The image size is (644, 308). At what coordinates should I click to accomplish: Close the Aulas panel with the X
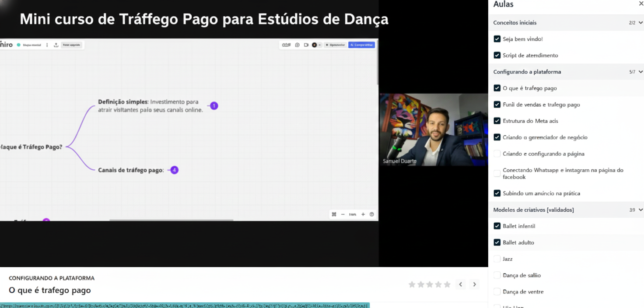(641, 4)
